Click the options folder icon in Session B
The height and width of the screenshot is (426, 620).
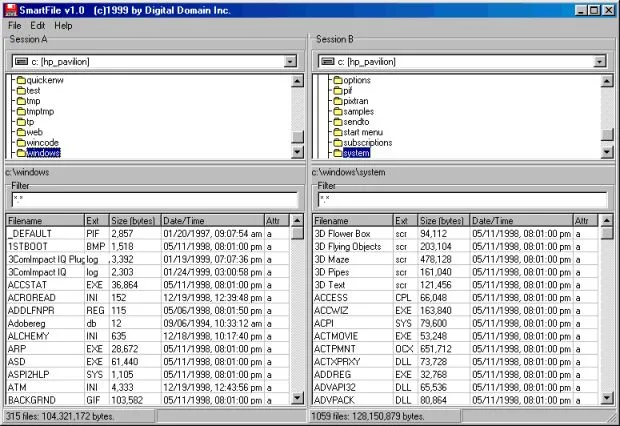tap(335, 80)
